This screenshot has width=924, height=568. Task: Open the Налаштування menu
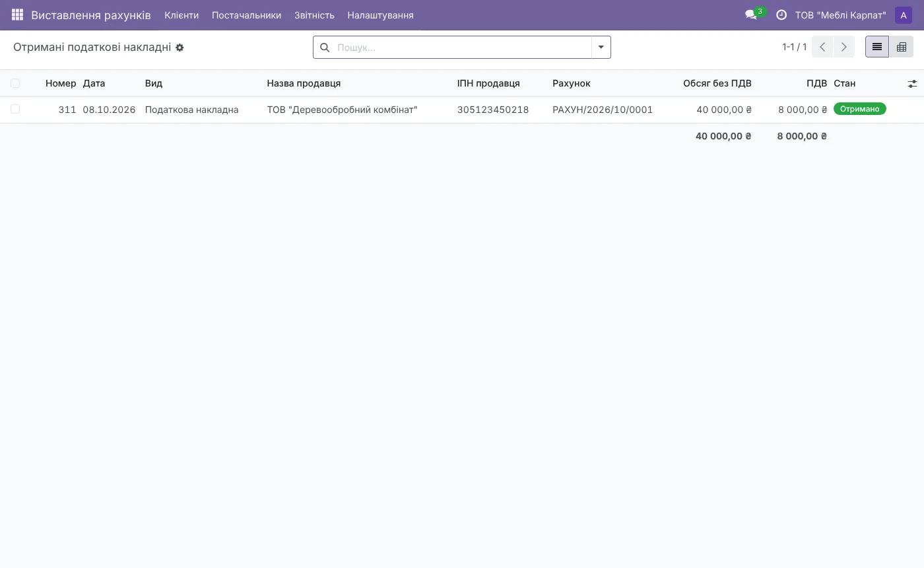pyautogui.click(x=380, y=15)
